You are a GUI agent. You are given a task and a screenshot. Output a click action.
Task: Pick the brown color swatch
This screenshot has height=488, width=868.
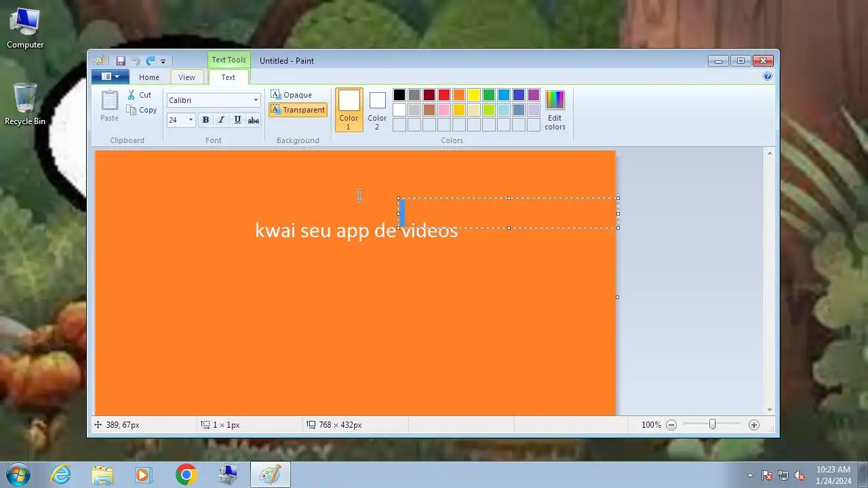[x=429, y=110]
